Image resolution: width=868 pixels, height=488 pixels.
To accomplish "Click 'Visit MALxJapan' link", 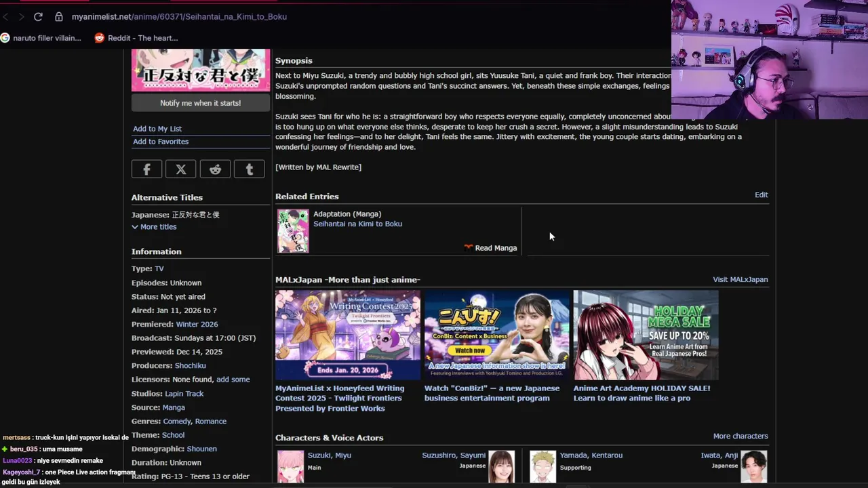I will [x=741, y=279].
